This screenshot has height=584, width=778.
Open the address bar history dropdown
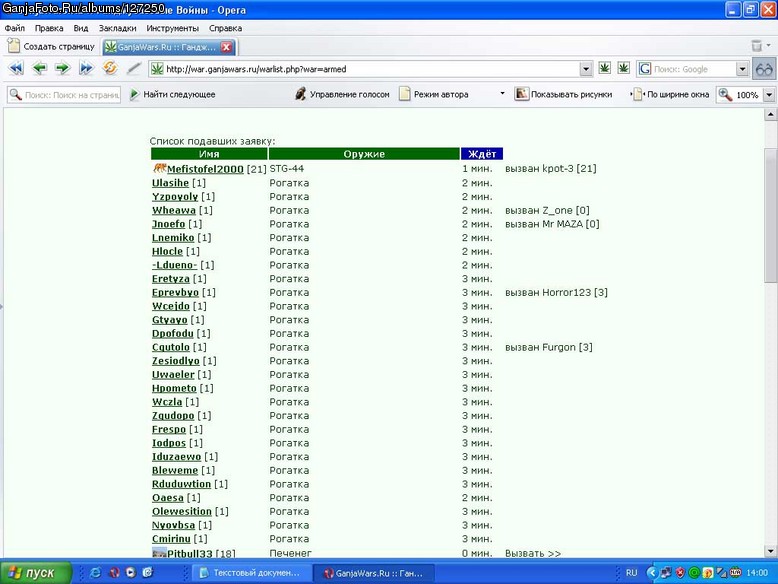(586, 69)
